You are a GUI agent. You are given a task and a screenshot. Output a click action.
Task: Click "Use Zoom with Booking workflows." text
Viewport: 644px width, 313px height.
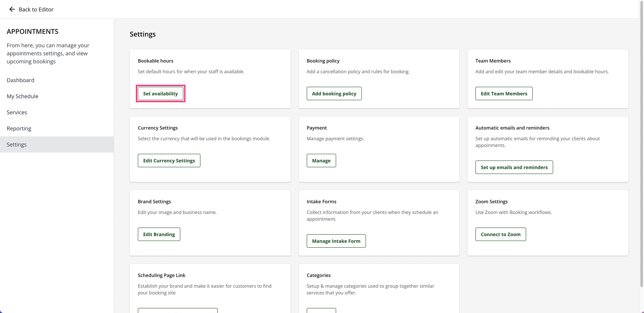coord(514,212)
